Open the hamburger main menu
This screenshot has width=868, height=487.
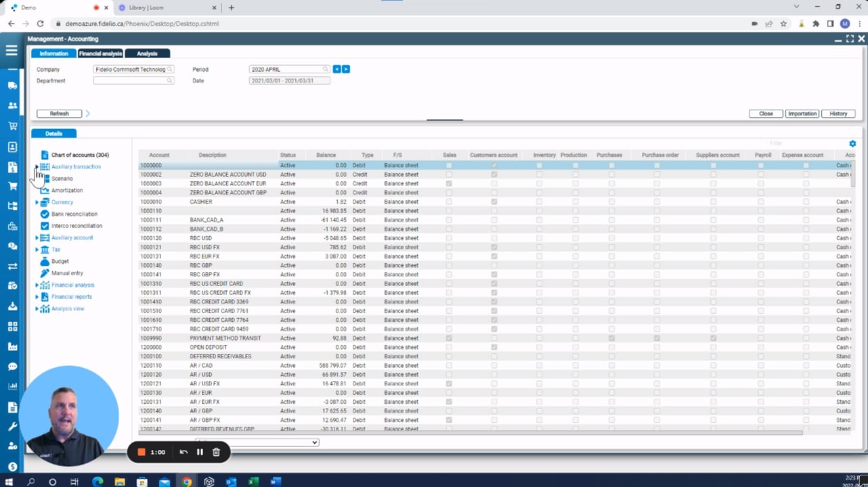pyautogui.click(x=12, y=50)
